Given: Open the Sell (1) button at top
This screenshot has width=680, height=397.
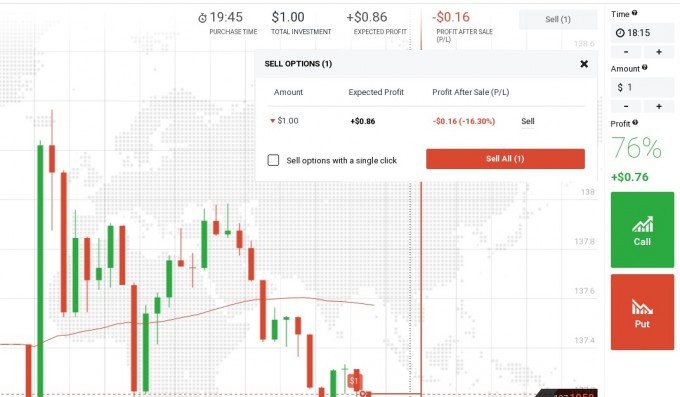Looking at the screenshot, I should click(x=558, y=20).
